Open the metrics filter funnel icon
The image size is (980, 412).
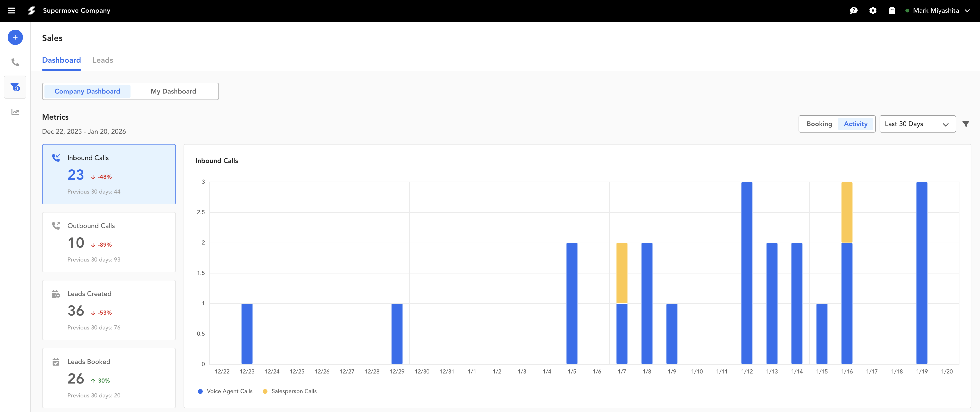[966, 124]
